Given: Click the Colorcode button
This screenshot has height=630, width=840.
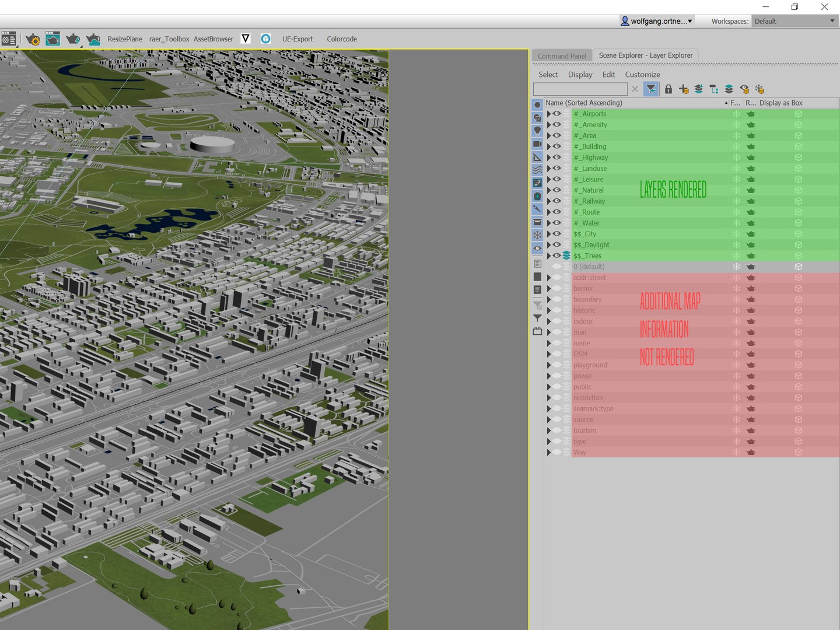Looking at the screenshot, I should pos(342,39).
